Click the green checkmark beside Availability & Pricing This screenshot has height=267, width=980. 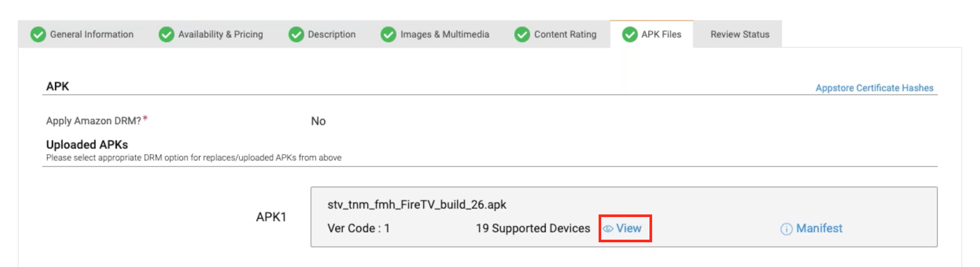166,35
